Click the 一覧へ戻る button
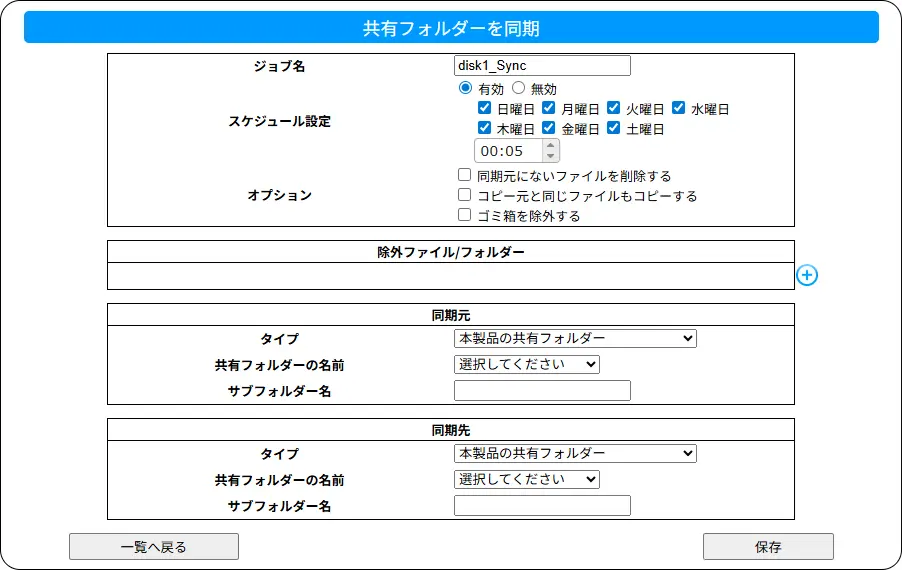This screenshot has height=570, width=902. [x=154, y=546]
